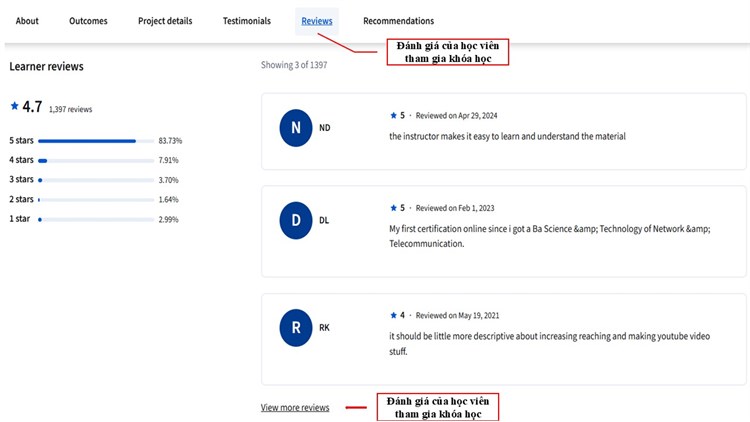Click the star icon in DL's review
This screenshot has height=422, width=750.
coord(393,208)
